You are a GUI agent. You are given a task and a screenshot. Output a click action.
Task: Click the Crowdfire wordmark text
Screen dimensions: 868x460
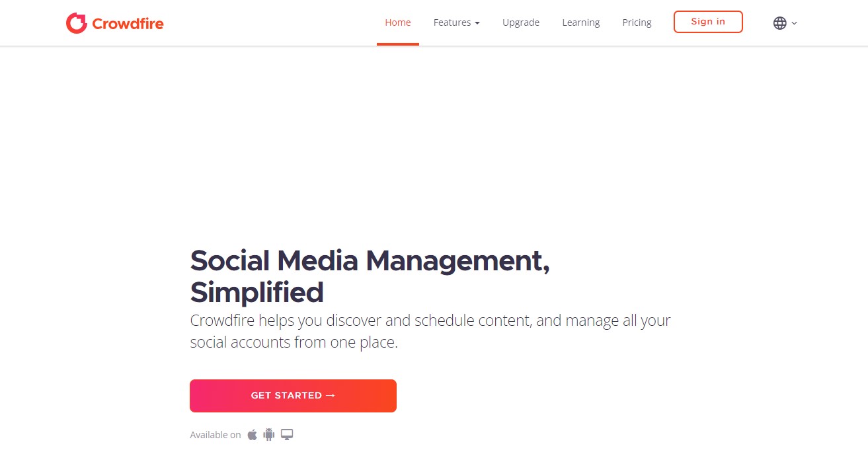(x=128, y=24)
